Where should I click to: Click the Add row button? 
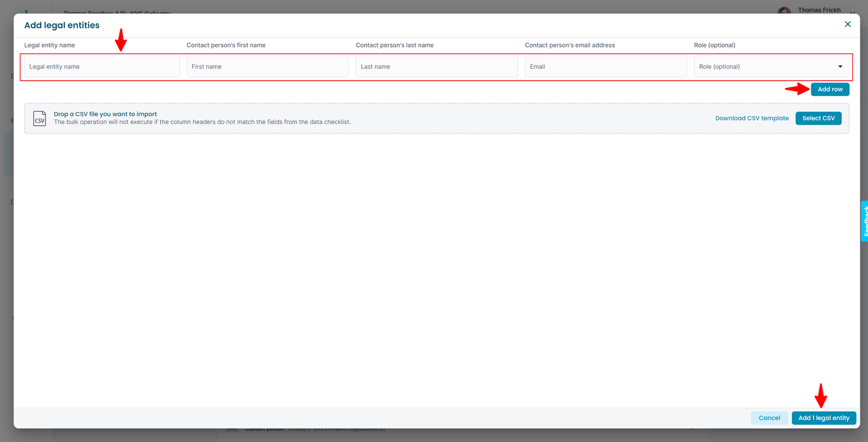pyautogui.click(x=830, y=89)
